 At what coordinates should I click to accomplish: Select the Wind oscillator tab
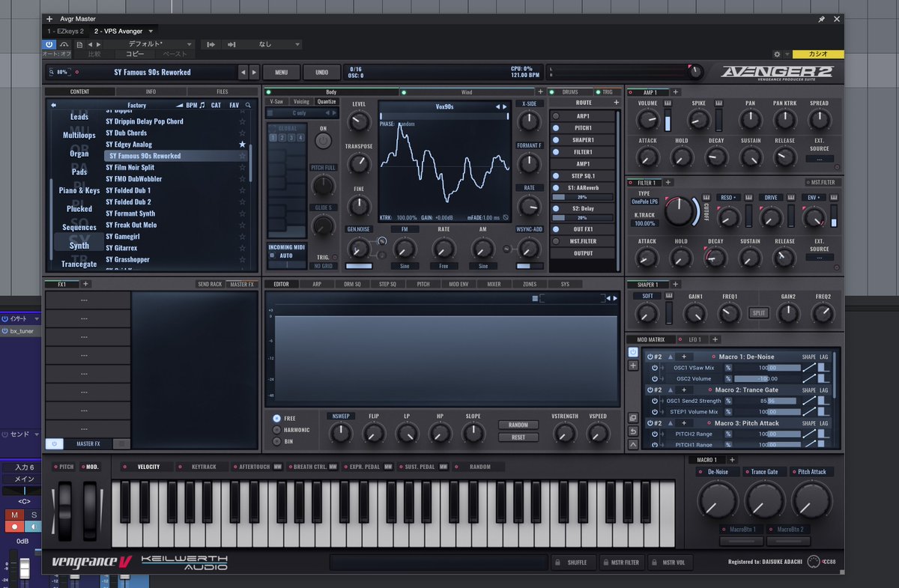coord(466,92)
